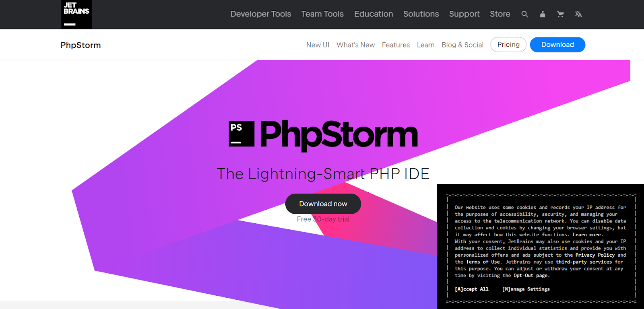The image size is (644, 309).
Task: Go to the Store menu item
Action: pyautogui.click(x=500, y=14)
